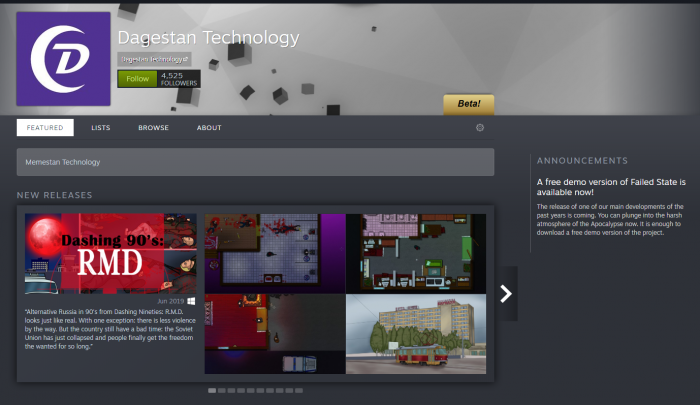Click the Dagestan Technology page title
Viewport: 700px width, 405px height.
(x=208, y=38)
